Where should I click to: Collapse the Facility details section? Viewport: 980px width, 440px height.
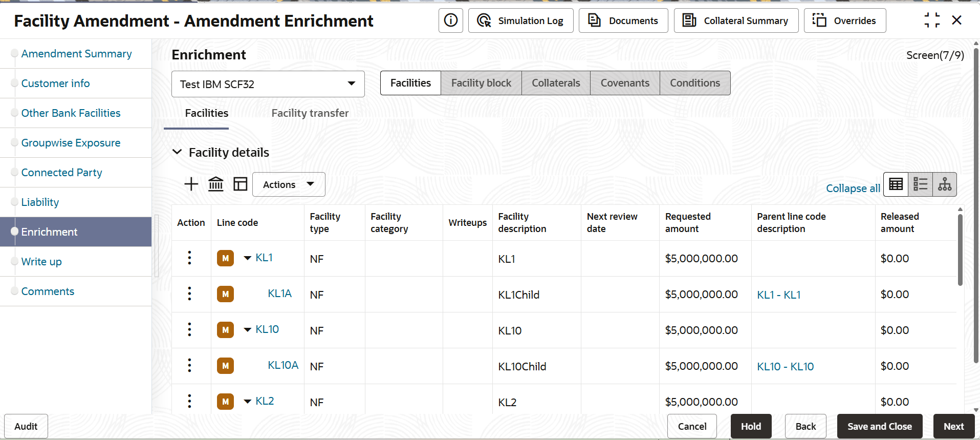pyautogui.click(x=177, y=152)
